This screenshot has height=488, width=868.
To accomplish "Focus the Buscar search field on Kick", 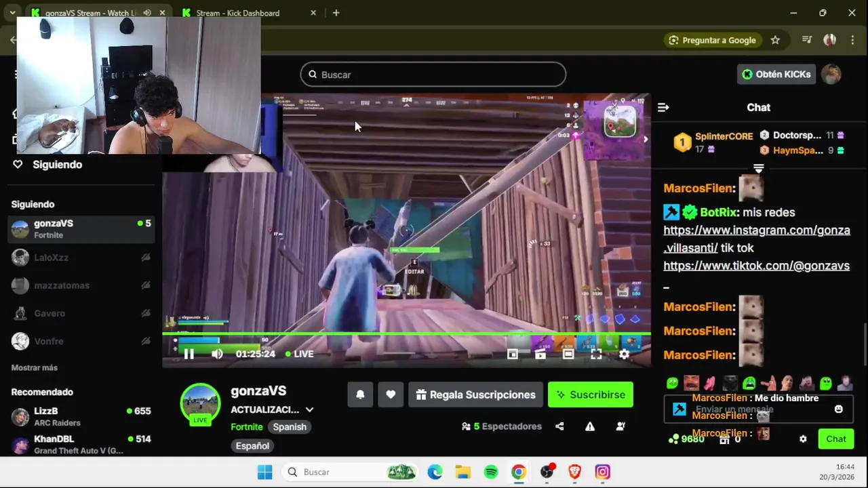I will [x=433, y=75].
